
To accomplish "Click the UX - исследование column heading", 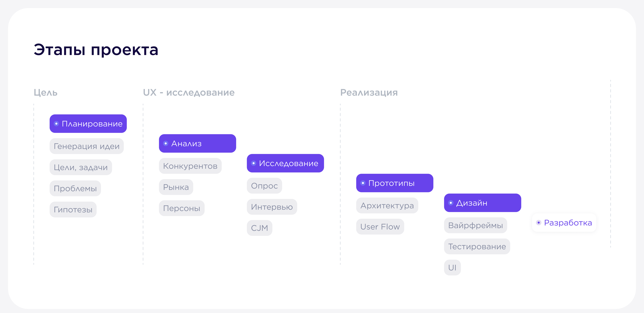I will pos(189,93).
